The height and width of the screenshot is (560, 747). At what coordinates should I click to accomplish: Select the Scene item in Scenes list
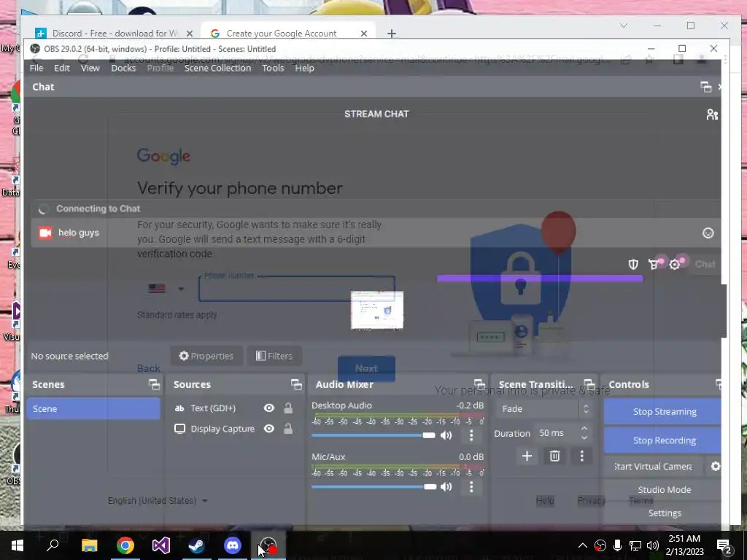point(93,408)
